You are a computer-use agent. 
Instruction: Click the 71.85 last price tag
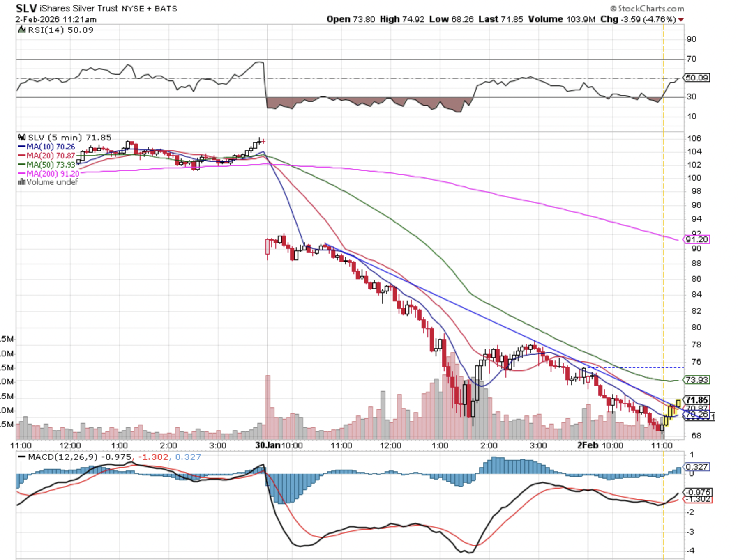click(x=697, y=400)
